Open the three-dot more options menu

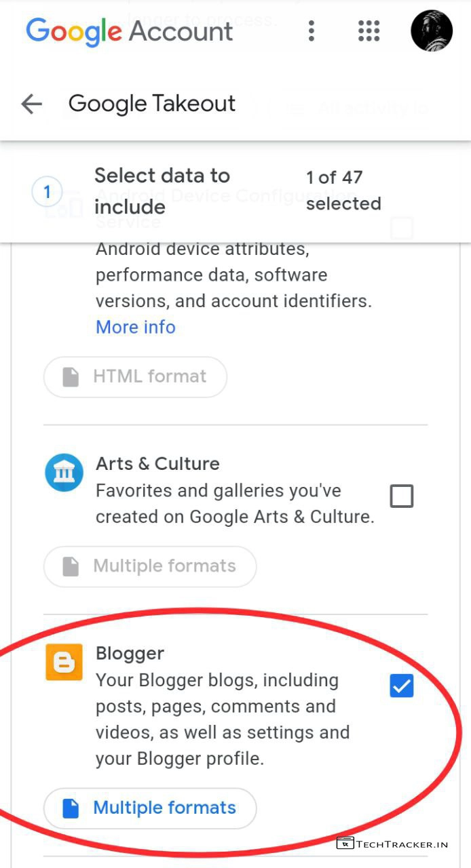click(x=312, y=31)
